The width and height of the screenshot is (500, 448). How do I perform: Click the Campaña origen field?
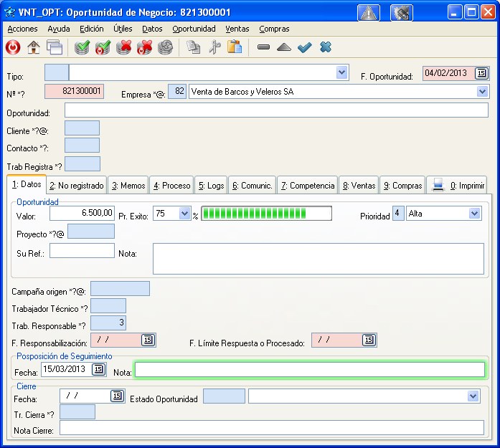click(x=120, y=289)
